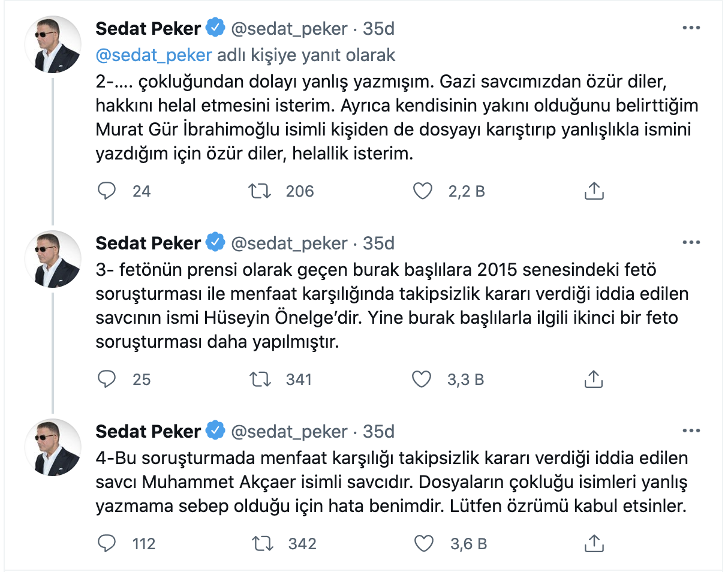The width and height of the screenshot is (728, 572).
Task: Share the tweet starting with '2-....'
Action: [x=593, y=191]
